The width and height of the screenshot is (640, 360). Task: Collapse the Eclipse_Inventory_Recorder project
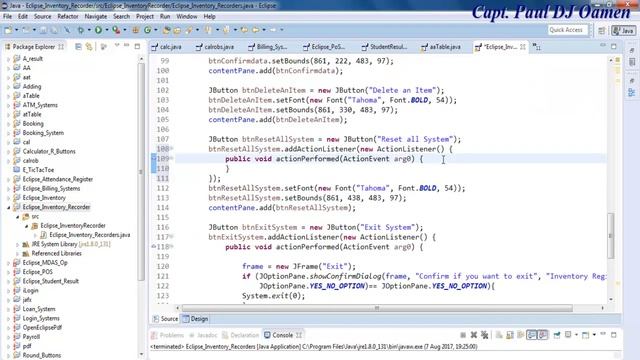(9, 207)
